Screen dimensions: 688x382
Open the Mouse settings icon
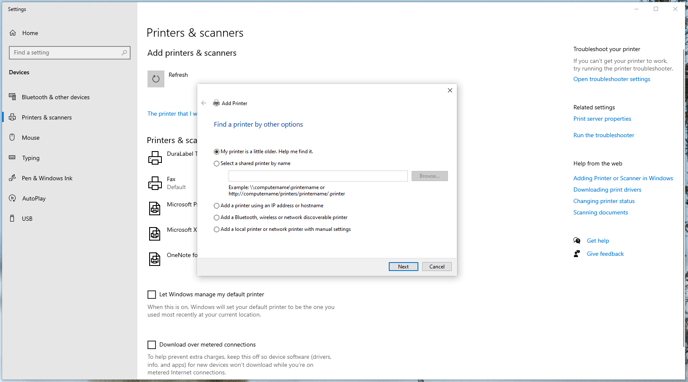[12, 137]
